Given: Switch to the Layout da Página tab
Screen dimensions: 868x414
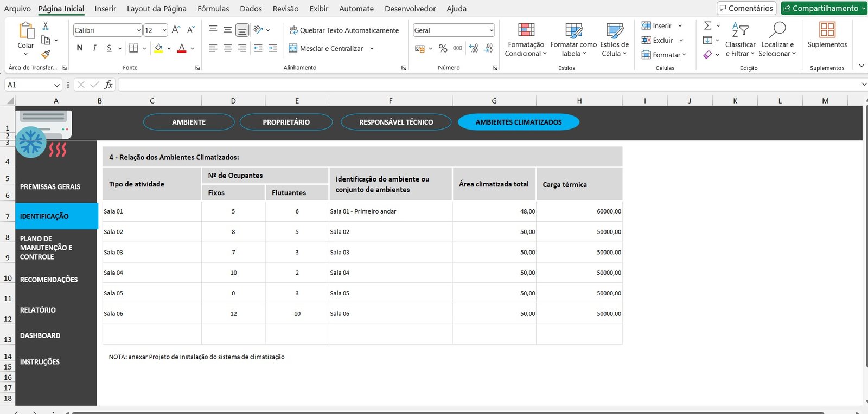Looking at the screenshot, I should click(x=157, y=9).
